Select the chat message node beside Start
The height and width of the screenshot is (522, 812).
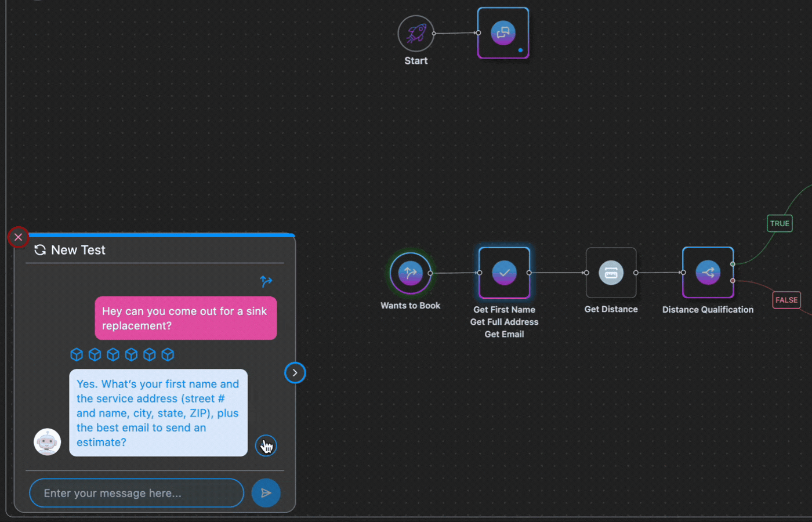503,33
